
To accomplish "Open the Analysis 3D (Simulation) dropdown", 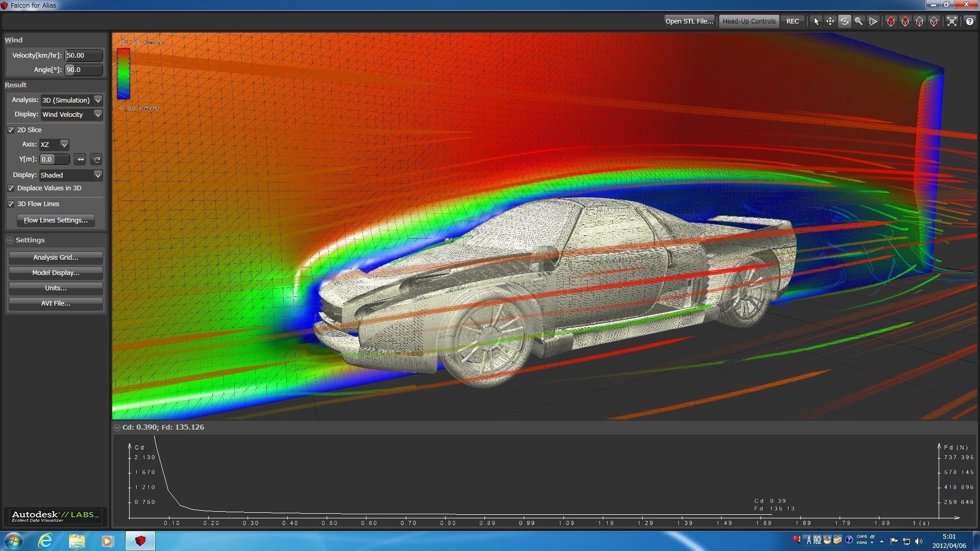I will (71, 101).
